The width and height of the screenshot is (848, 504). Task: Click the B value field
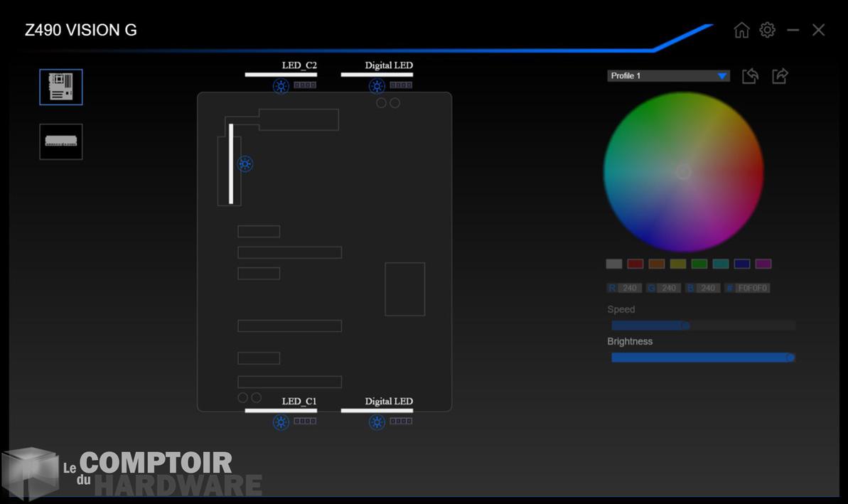tap(708, 288)
